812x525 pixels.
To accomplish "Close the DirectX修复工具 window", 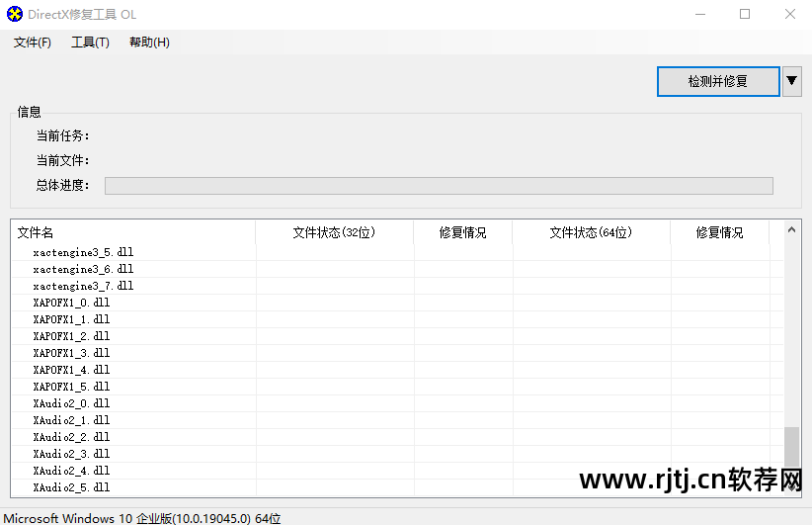I will tap(789, 15).
